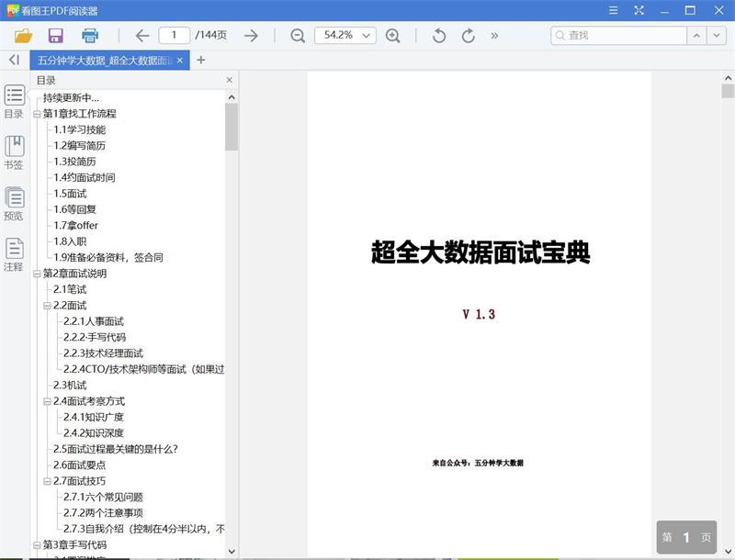Open the 预览 thumbnails sidebar panel

coord(14,203)
